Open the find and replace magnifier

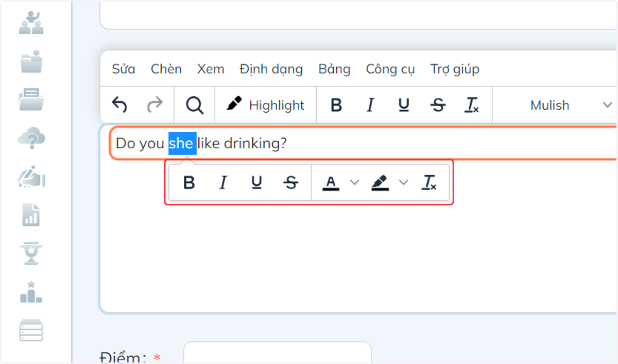[x=194, y=105]
